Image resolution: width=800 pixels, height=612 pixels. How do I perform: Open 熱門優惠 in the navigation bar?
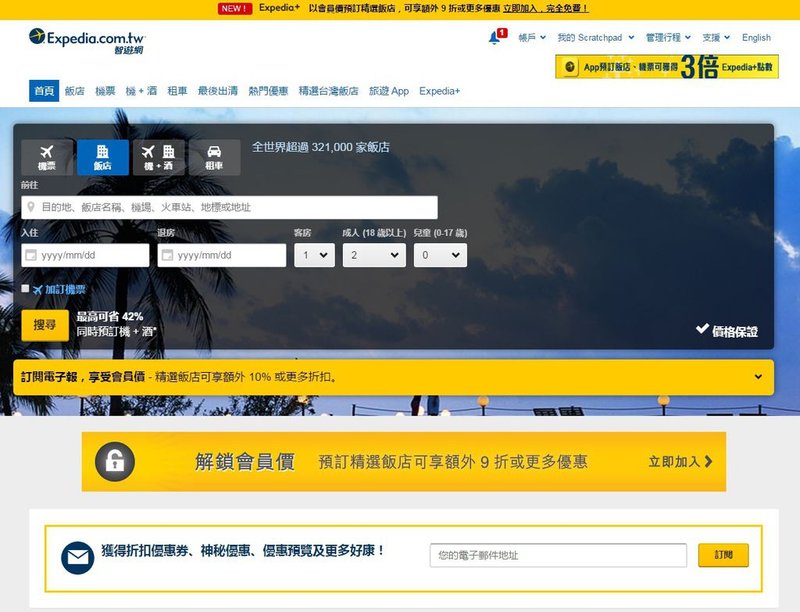pyautogui.click(x=268, y=91)
